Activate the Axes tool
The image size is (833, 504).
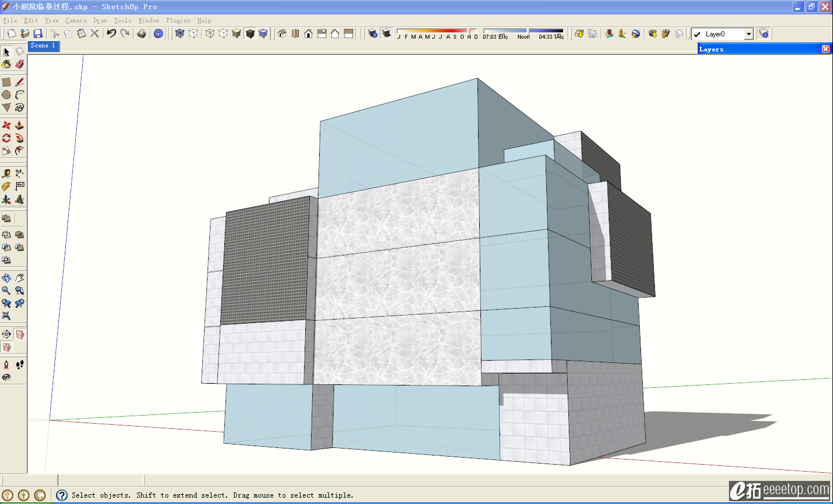coord(6,199)
